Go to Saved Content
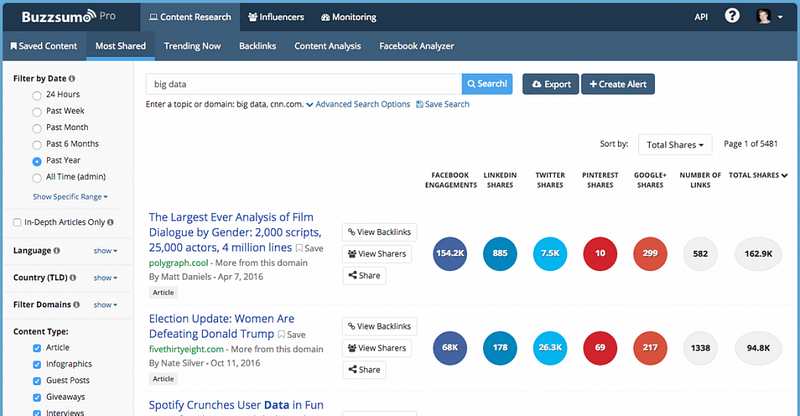 pos(44,46)
